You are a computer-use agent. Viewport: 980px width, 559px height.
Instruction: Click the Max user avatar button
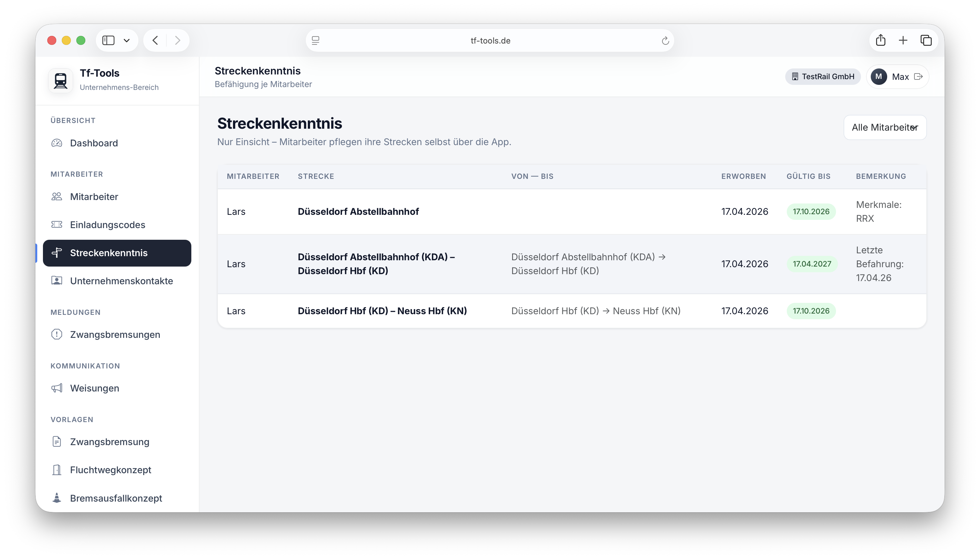coord(878,77)
